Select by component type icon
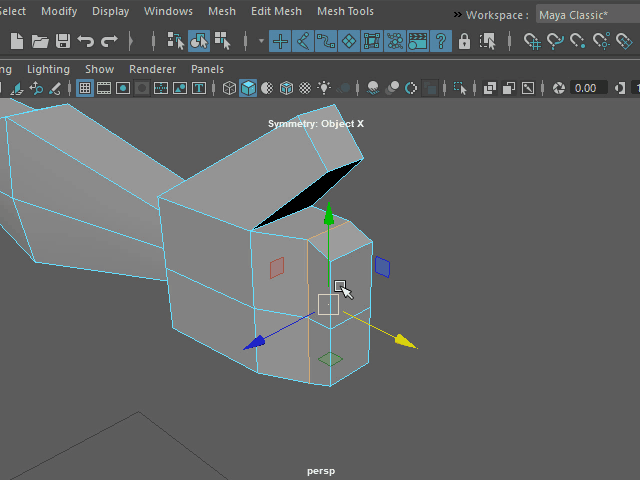 (221, 41)
